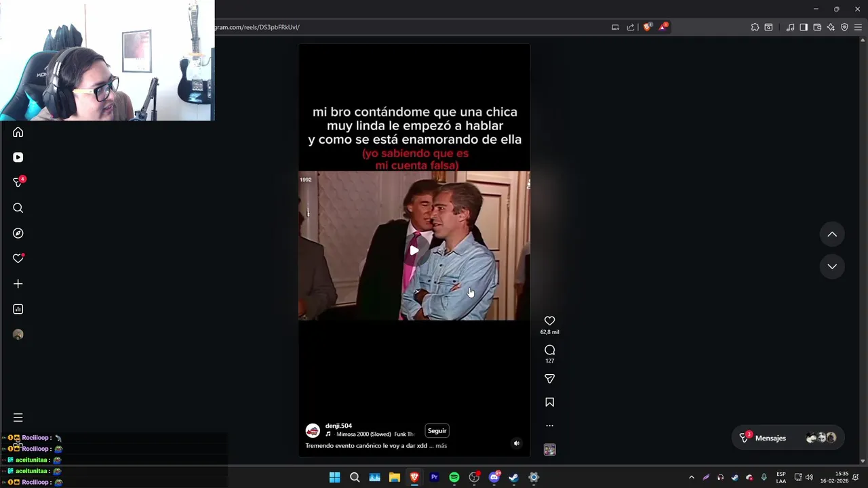
Task: Create a new post with plus icon
Action: coord(18,284)
